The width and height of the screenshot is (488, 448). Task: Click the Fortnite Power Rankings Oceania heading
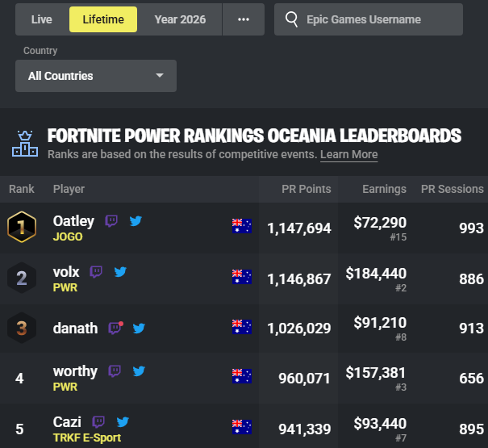click(x=254, y=136)
